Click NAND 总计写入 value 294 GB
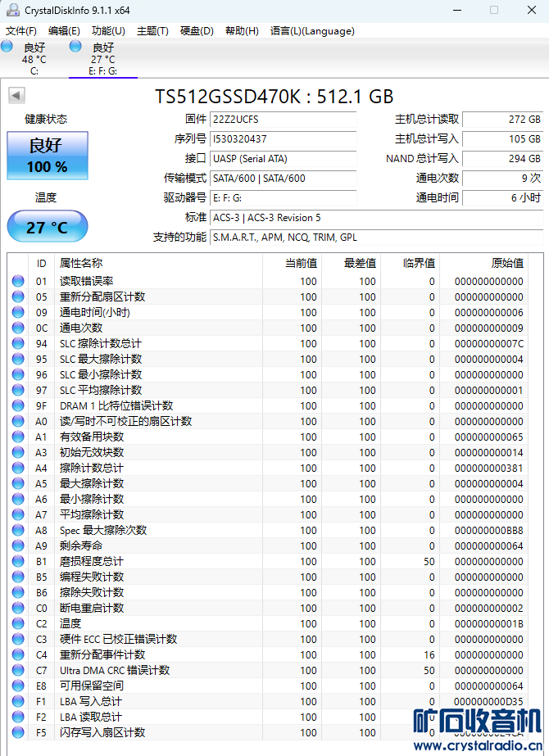Screen dimensions: 549x756 coord(502,159)
